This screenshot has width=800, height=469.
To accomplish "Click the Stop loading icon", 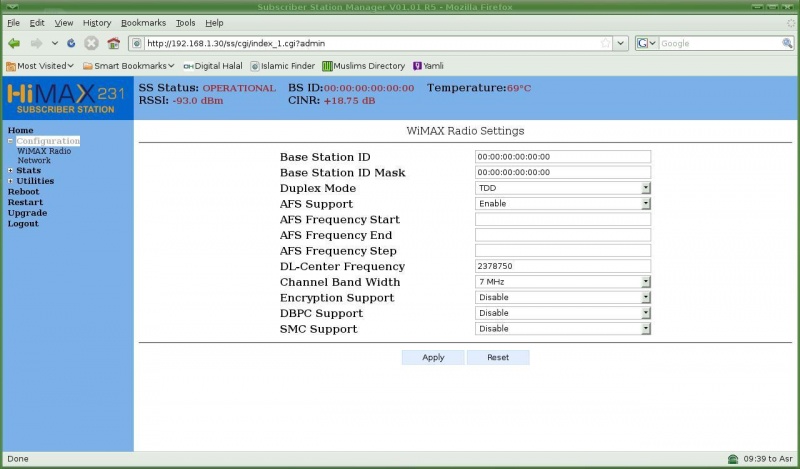I will (x=91, y=44).
